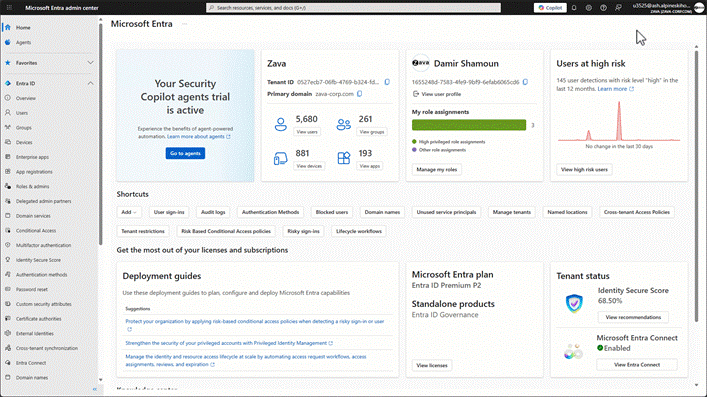Open Lifecycle workflows shortcut

coord(359,231)
